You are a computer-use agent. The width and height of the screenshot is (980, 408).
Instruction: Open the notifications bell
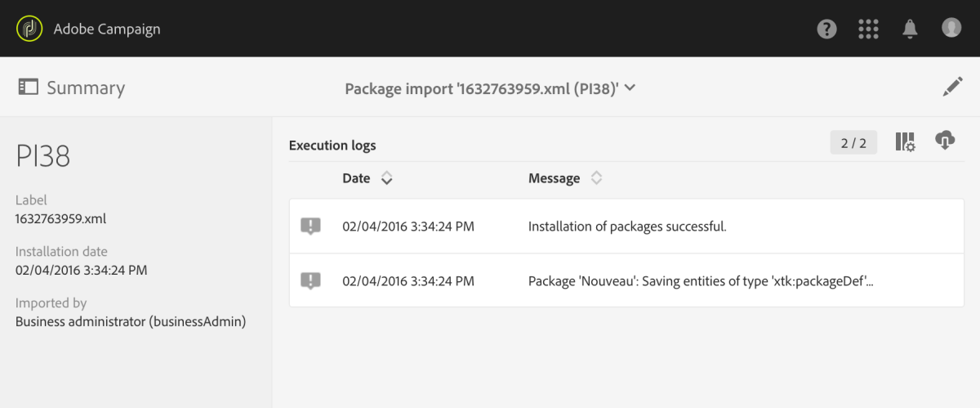click(x=910, y=29)
